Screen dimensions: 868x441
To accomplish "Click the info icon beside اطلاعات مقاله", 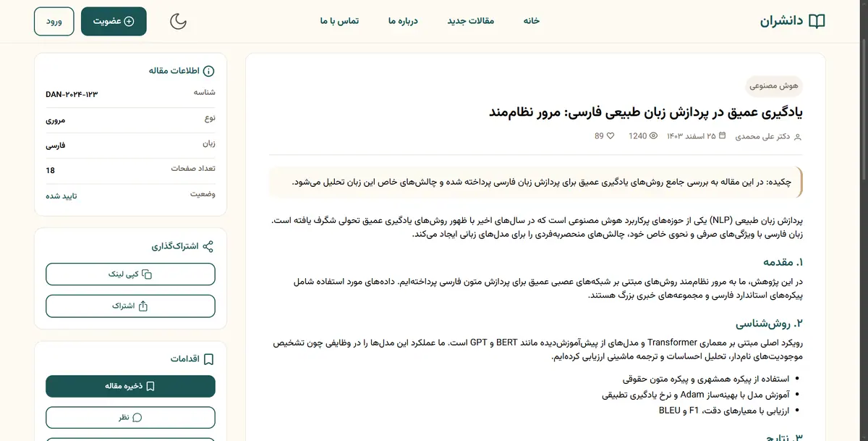I will 208,71.
